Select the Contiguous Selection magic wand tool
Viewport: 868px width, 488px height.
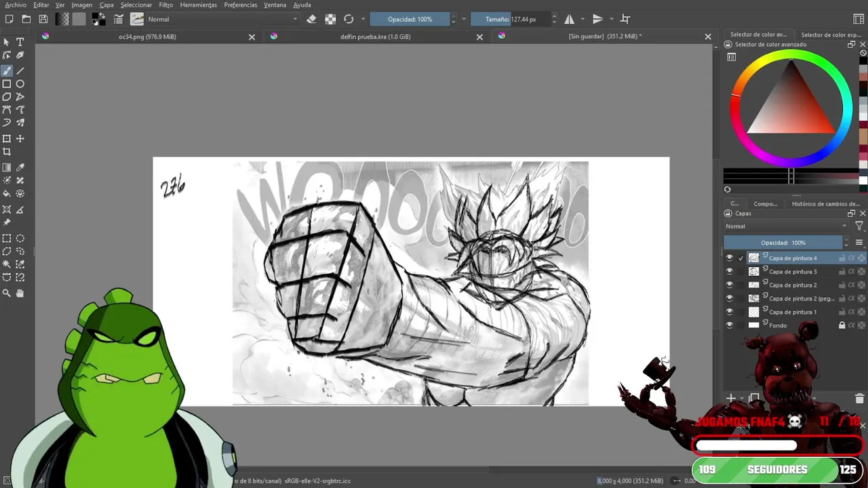(x=7, y=264)
